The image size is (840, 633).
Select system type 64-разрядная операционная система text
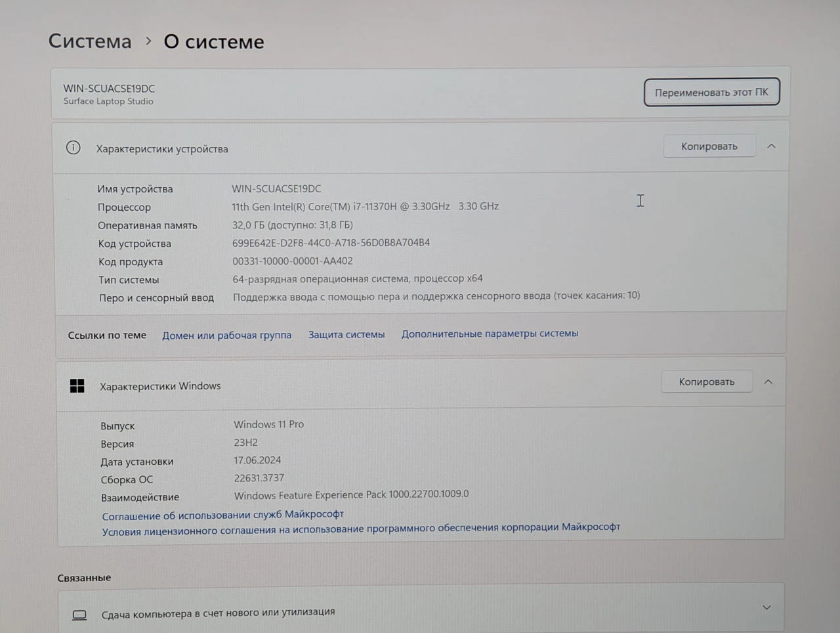tap(358, 278)
